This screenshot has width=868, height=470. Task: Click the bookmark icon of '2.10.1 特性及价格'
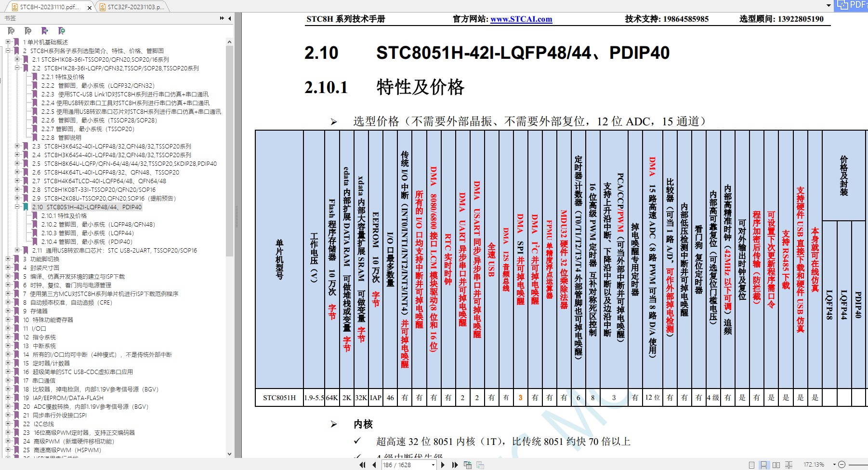pos(35,216)
